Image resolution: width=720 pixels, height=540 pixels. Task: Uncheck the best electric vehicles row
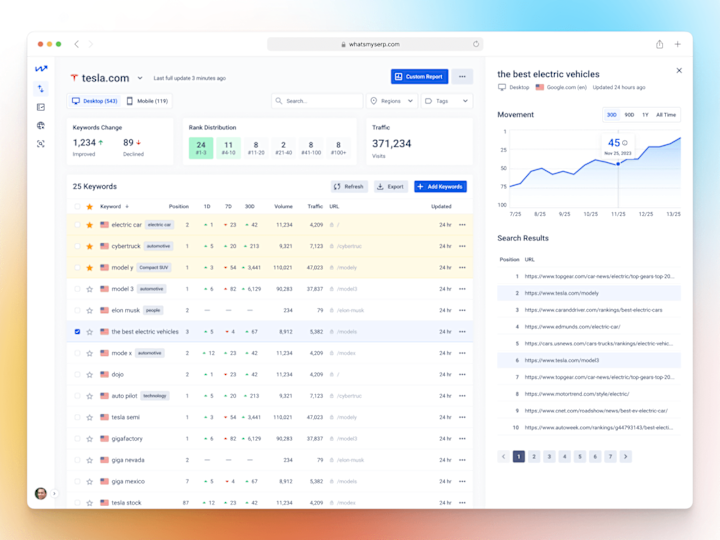77,332
